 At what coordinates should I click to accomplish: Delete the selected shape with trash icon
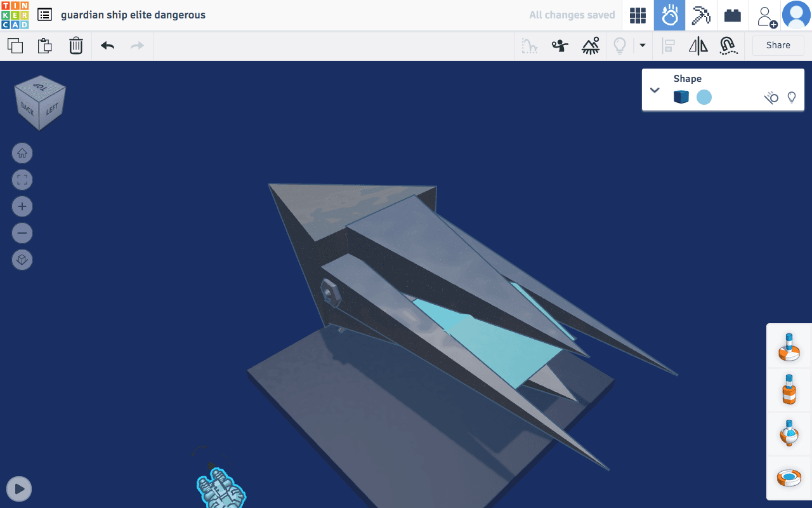76,46
